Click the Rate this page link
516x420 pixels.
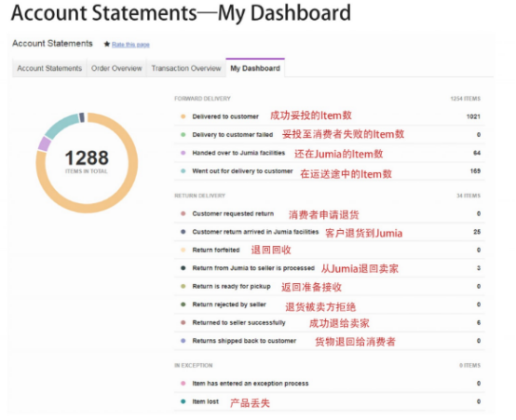pyautogui.click(x=130, y=45)
